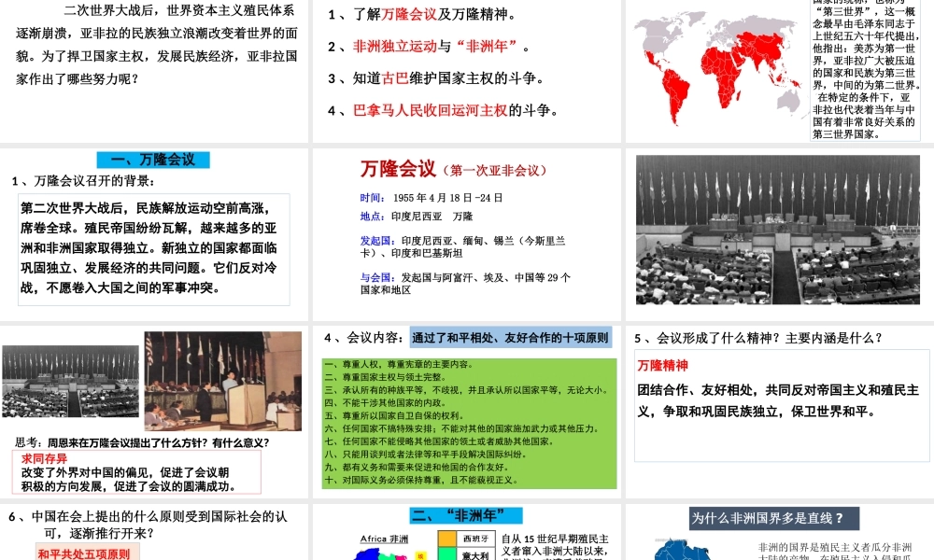Click the red text 求同存异
The height and width of the screenshot is (560, 934).
pyautogui.click(x=44, y=459)
